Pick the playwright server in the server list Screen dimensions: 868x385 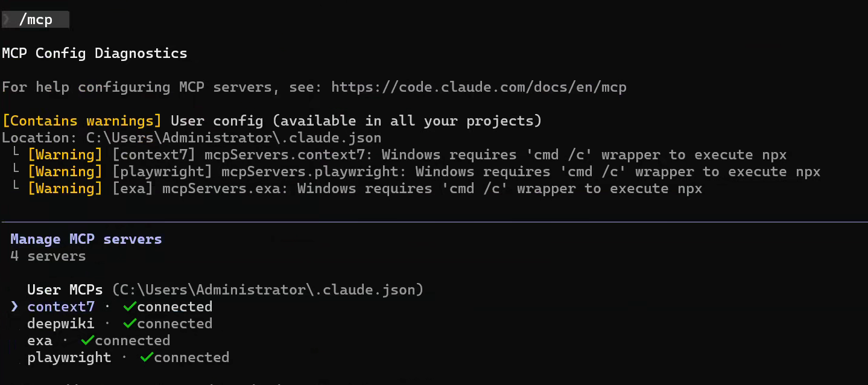(x=69, y=357)
